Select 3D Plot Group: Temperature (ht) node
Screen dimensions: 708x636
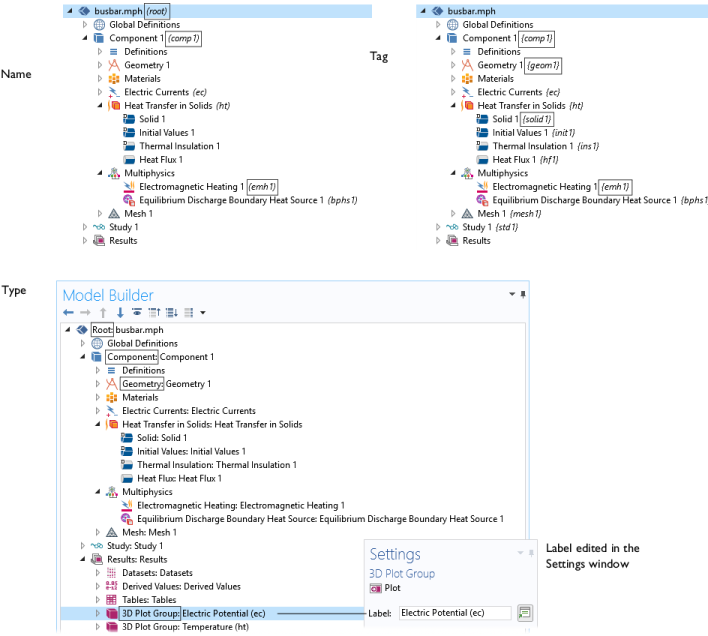point(183,627)
